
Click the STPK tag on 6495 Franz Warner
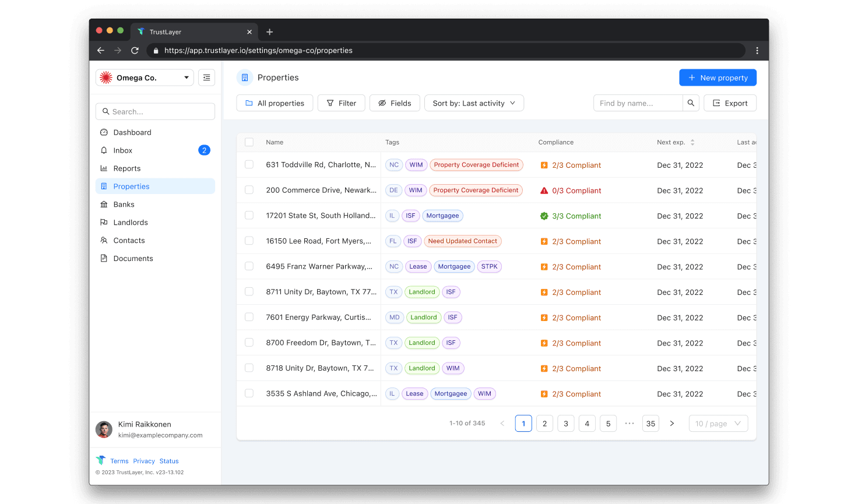490,267
